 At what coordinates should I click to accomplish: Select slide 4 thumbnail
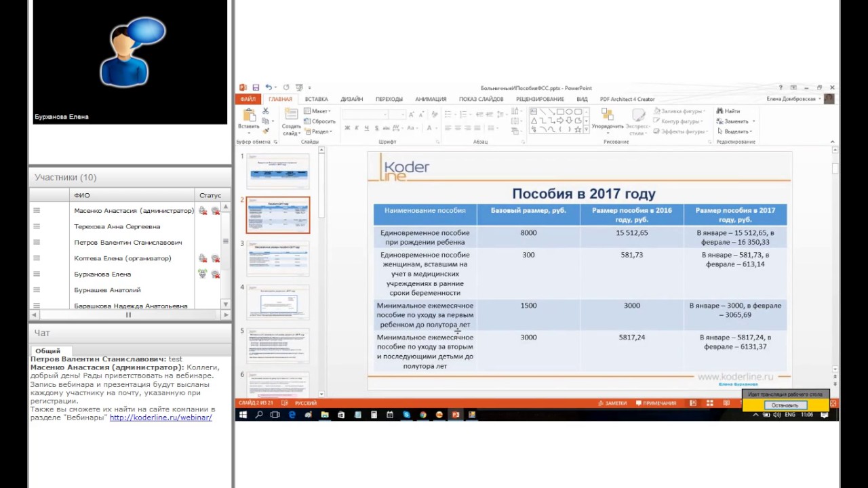click(x=278, y=302)
